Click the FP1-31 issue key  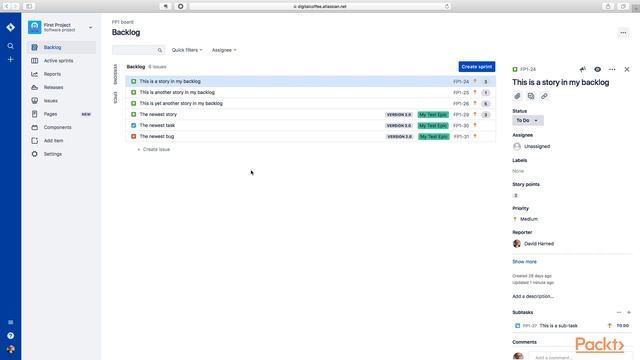pos(461,137)
